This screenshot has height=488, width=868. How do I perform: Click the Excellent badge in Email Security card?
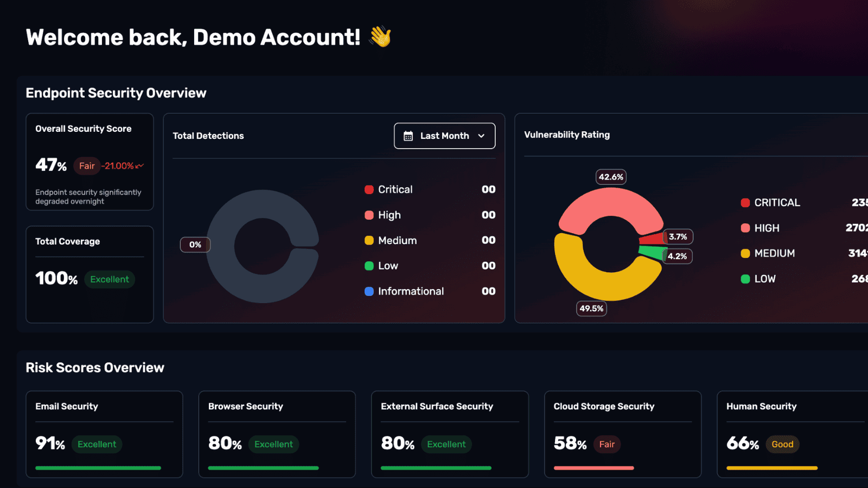click(97, 444)
